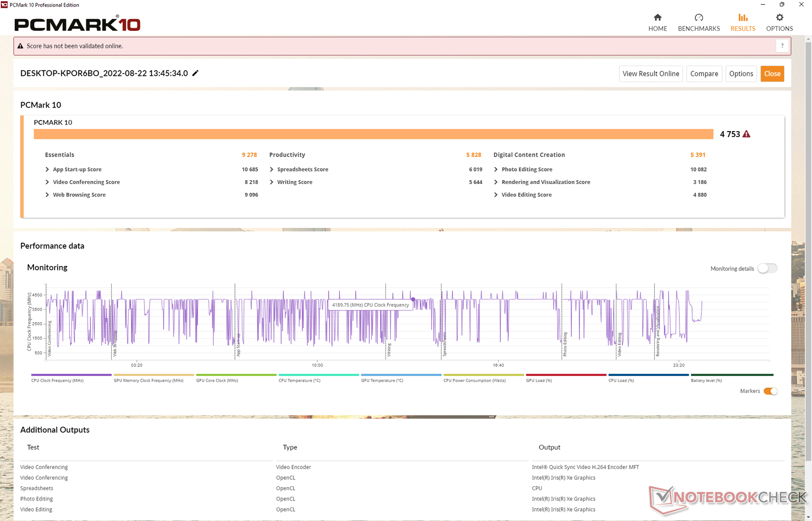Expand the App Start-up Score row
This screenshot has height=521, width=812.
[x=47, y=169]
